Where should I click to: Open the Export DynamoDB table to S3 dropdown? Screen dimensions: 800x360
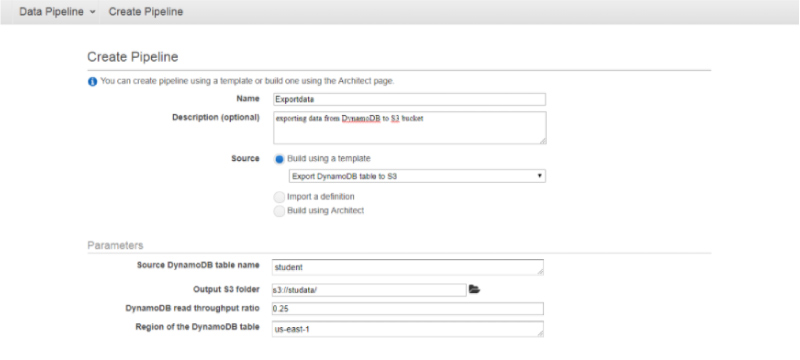(417, 176)
